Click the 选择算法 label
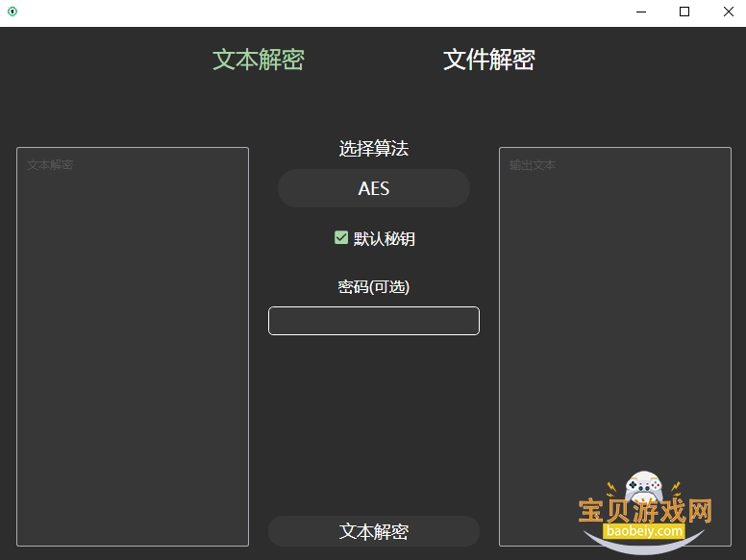The image size is (746, 560). click(373, 148)
